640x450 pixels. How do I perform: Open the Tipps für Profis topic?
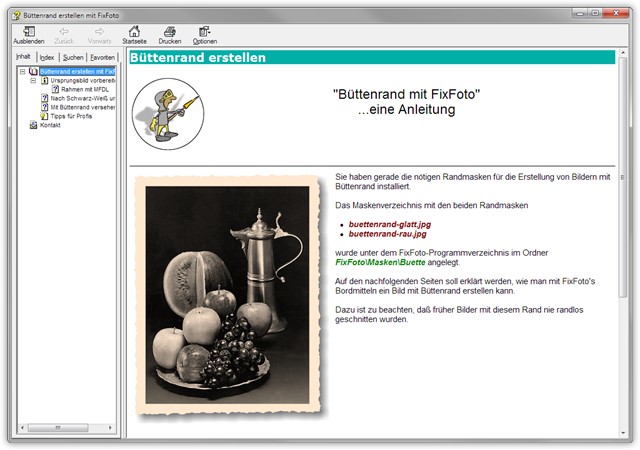pyautogui.click(x=71, y=116)
